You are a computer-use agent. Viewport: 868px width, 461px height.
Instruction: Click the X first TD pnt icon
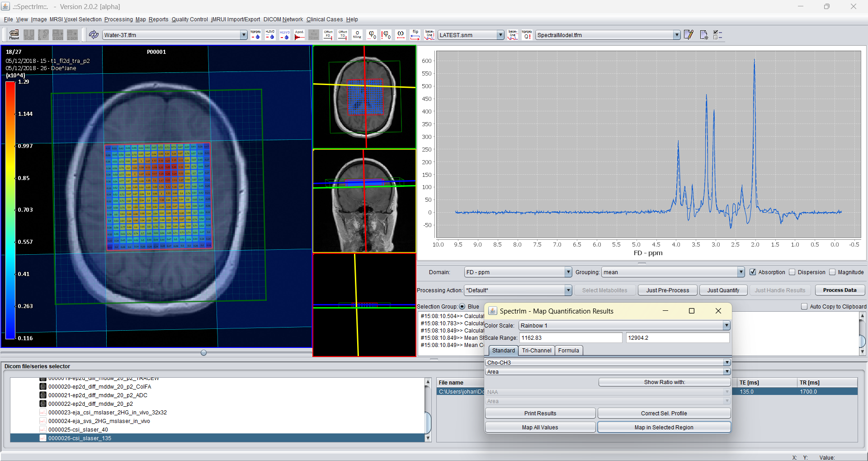(314, 35)
